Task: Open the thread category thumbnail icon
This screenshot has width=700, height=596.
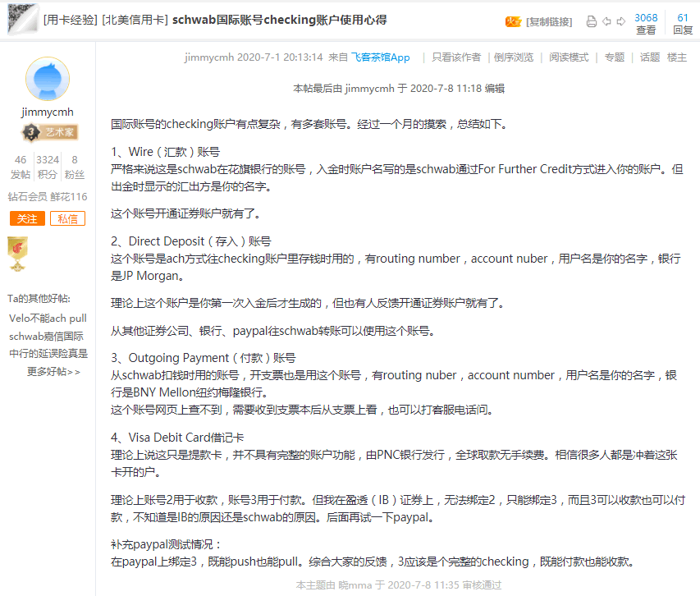Action: click(22, 19)
